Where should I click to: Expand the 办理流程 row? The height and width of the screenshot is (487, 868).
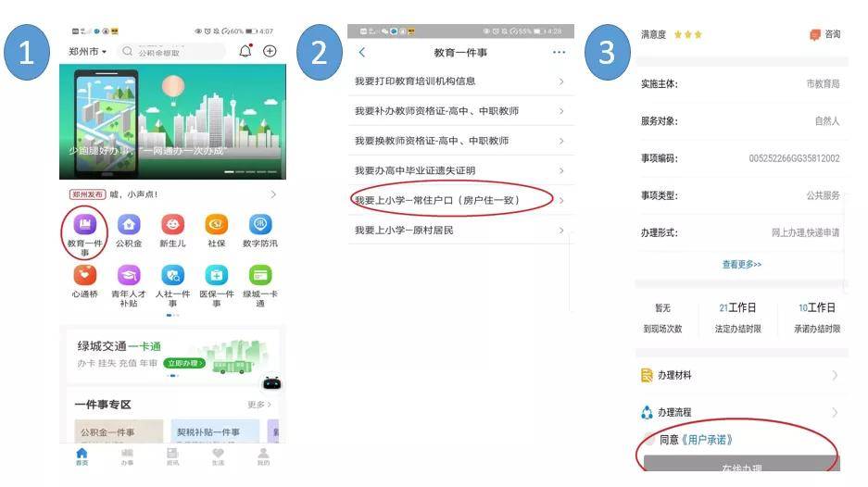(741, 412)
